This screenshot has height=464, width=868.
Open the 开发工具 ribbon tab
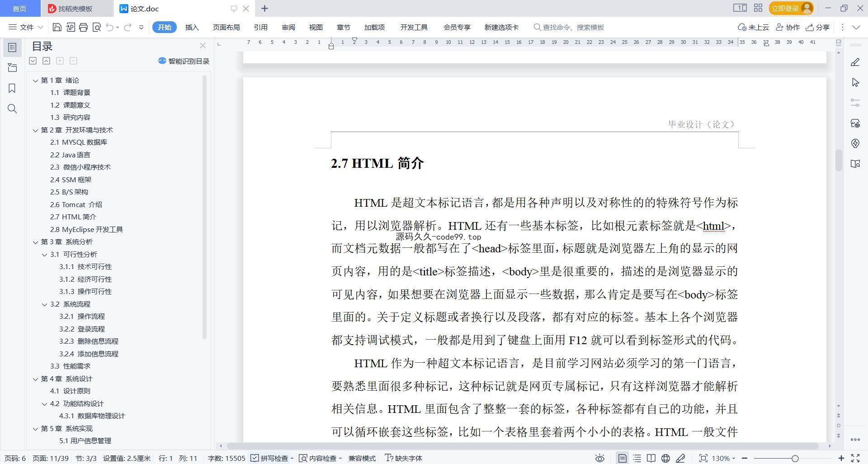coord(414,27)
